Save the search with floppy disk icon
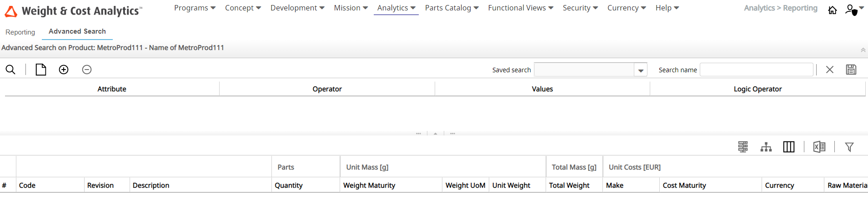868x205 pixels. click(x=851, y=70)
